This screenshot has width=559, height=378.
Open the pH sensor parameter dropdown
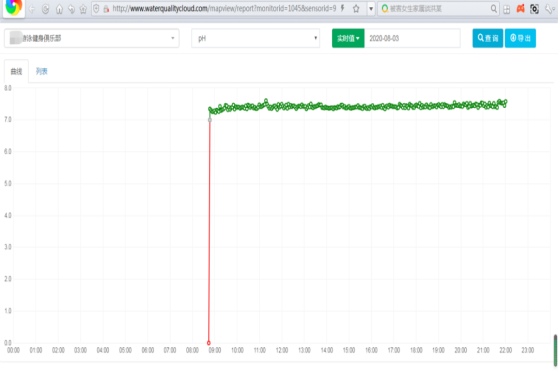[x=255, y=38]
